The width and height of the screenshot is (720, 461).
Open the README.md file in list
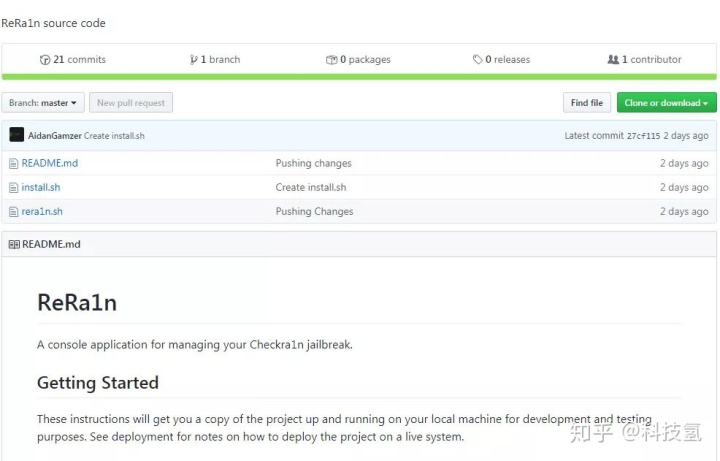(x=50, y=163)
